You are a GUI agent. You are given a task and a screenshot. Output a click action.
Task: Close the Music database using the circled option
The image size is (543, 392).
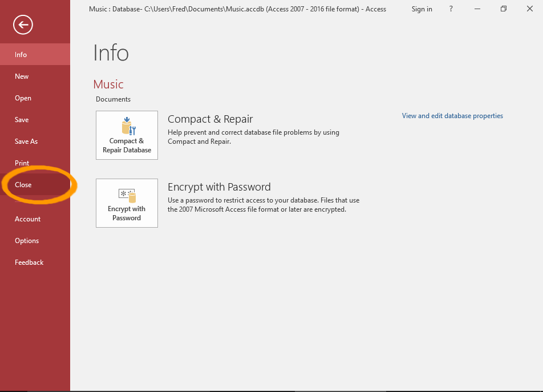[x=23, y=184]
